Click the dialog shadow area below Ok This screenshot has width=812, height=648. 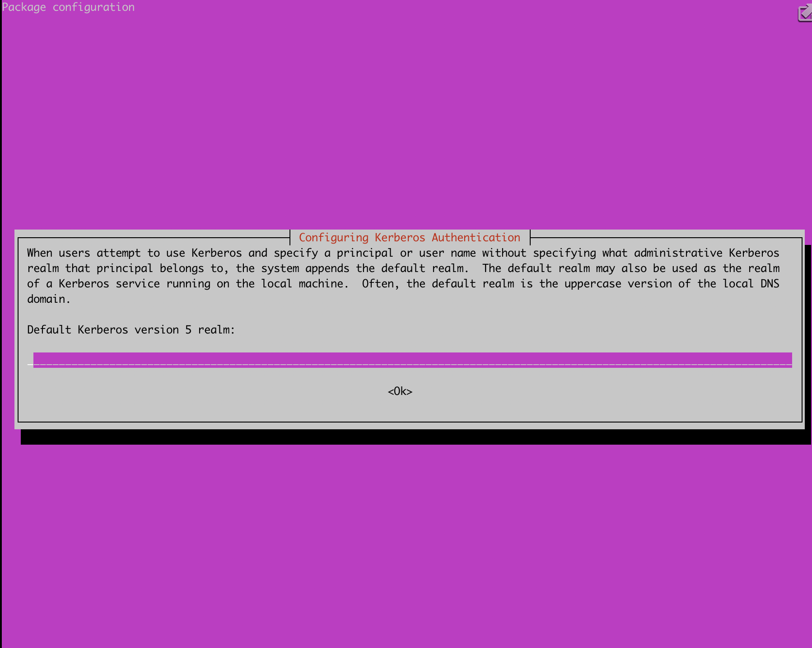[x=406, y=437]
